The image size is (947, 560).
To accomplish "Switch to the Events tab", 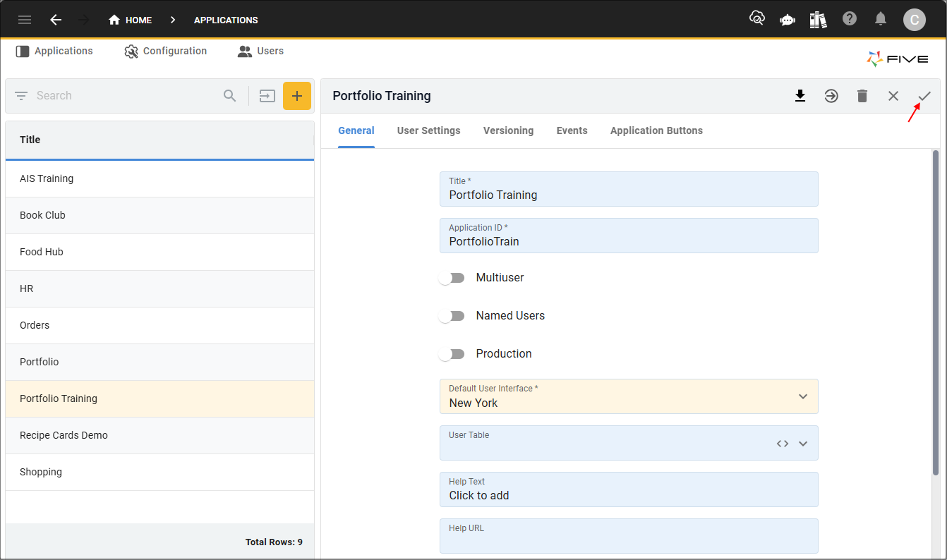I will [x=572, y=130].
